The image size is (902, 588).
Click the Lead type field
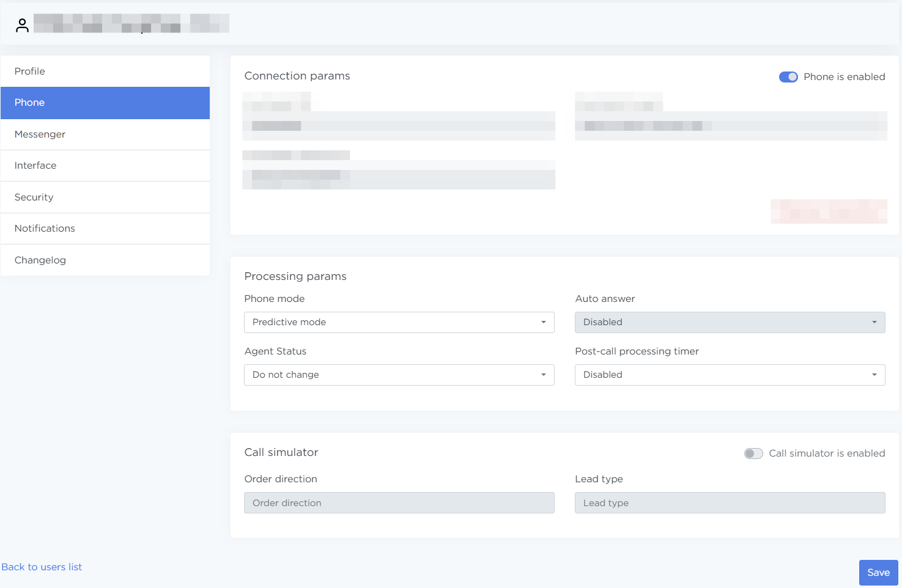pos(730,503)
